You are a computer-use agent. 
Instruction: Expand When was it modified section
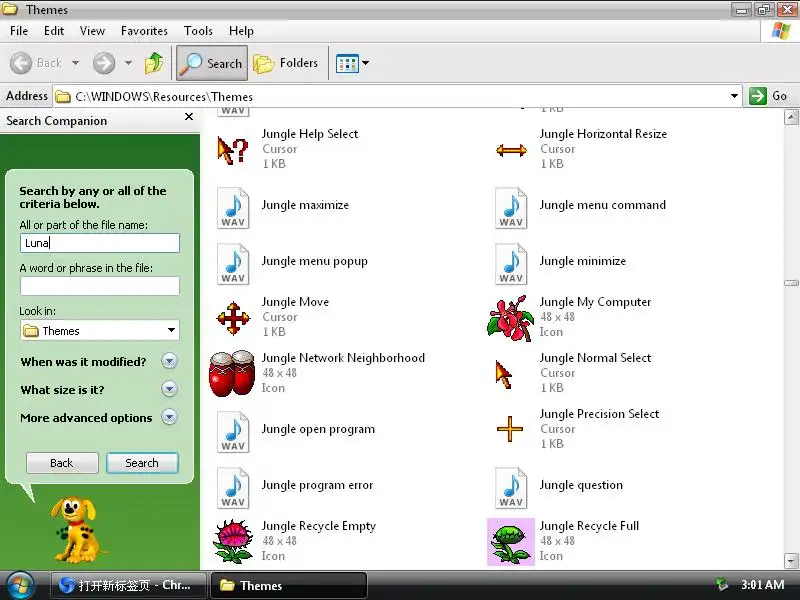(169, 361)
